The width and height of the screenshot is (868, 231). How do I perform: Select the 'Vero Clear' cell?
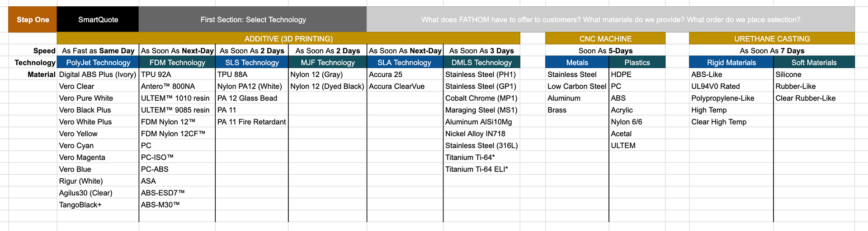pos(98,86)
